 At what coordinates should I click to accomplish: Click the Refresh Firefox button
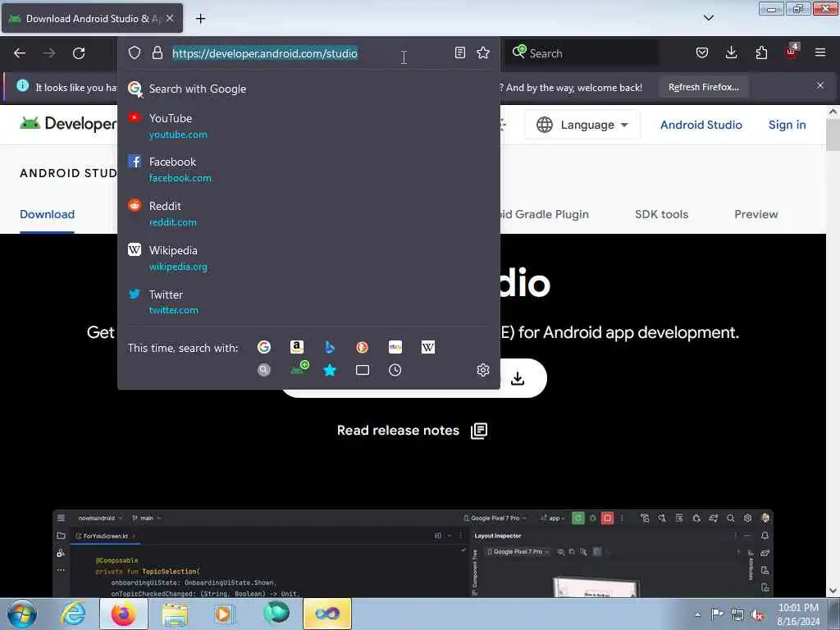(703, 87)
